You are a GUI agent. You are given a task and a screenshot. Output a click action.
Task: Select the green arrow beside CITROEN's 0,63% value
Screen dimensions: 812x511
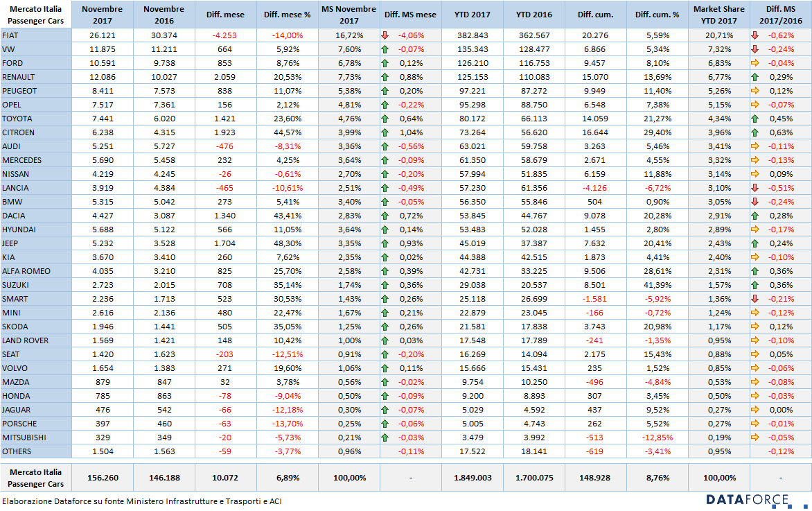coord(755,132)
